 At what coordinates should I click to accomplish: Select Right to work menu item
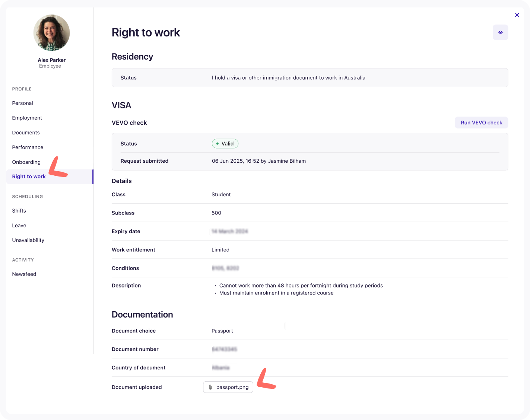pos(29,176)
